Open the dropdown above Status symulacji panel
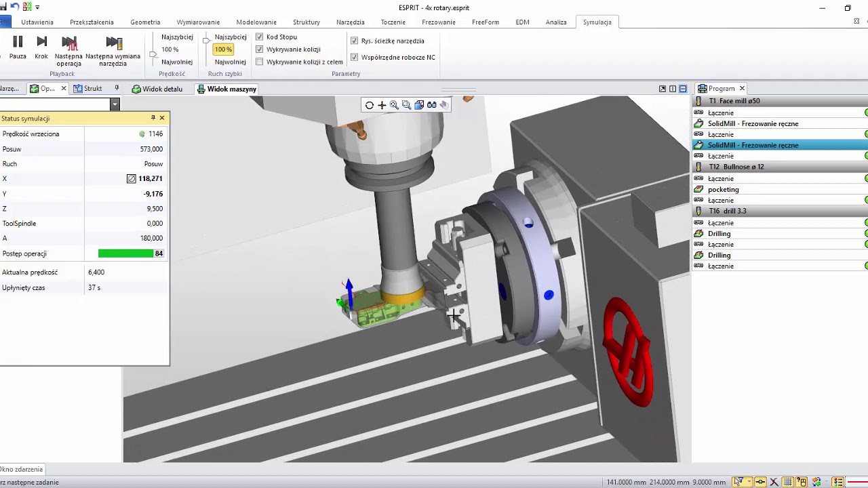Image resolution: width=868 pixels, height=488 pixels. pos(115,104)
